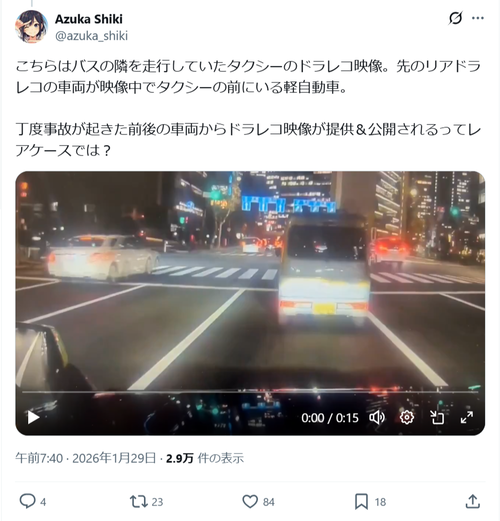Screen dimensions: 500x521
Task: Play the dashcam video
Action: coord(33,417)
